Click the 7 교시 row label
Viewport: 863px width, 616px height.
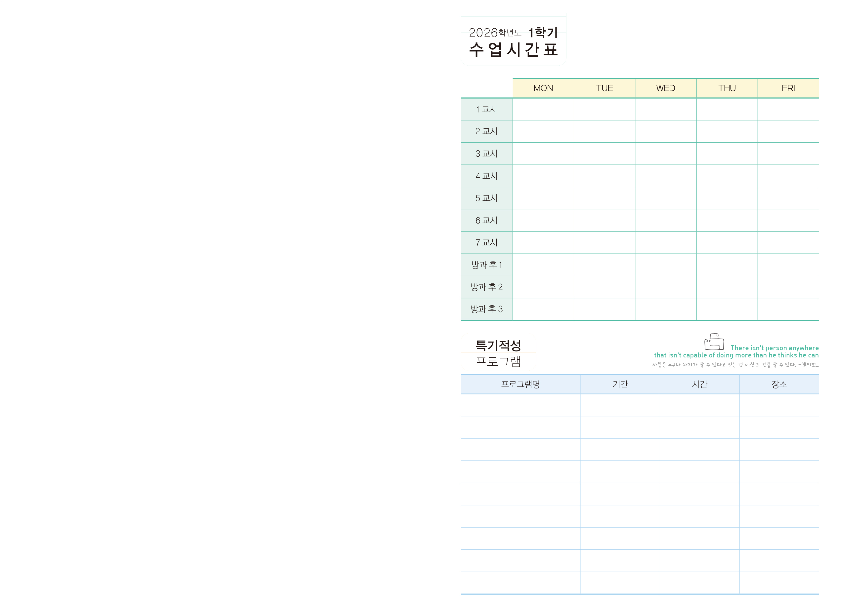[486, 242]
